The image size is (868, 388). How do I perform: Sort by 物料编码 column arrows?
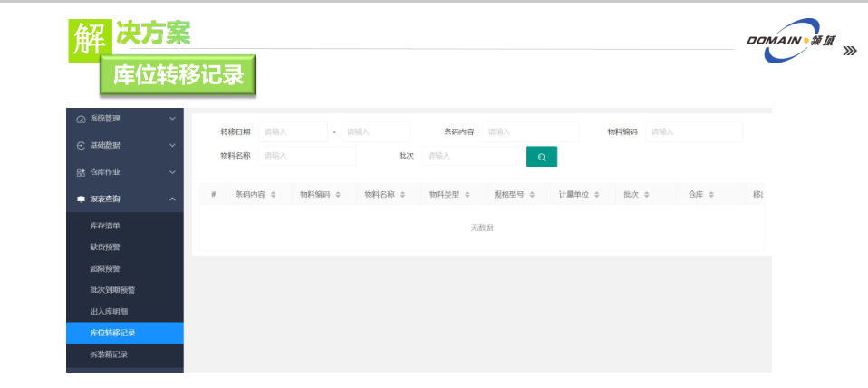[338, 195]
